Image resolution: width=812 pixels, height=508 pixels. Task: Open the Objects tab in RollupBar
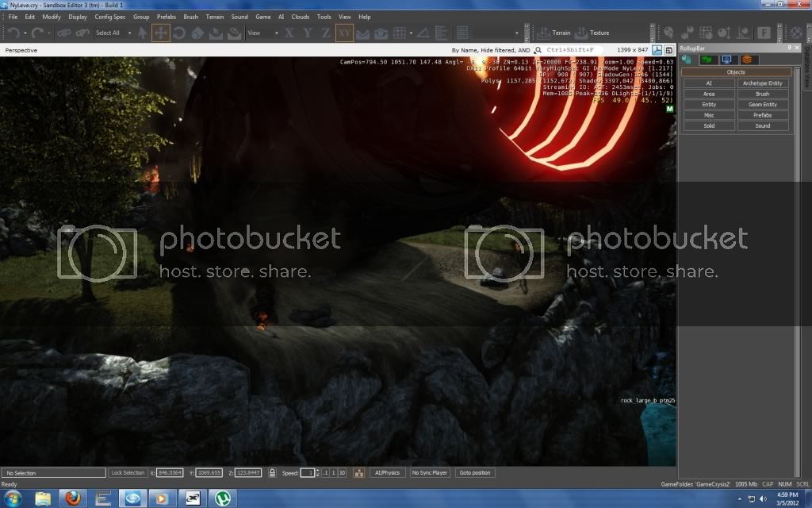click(x=687, y=60)
